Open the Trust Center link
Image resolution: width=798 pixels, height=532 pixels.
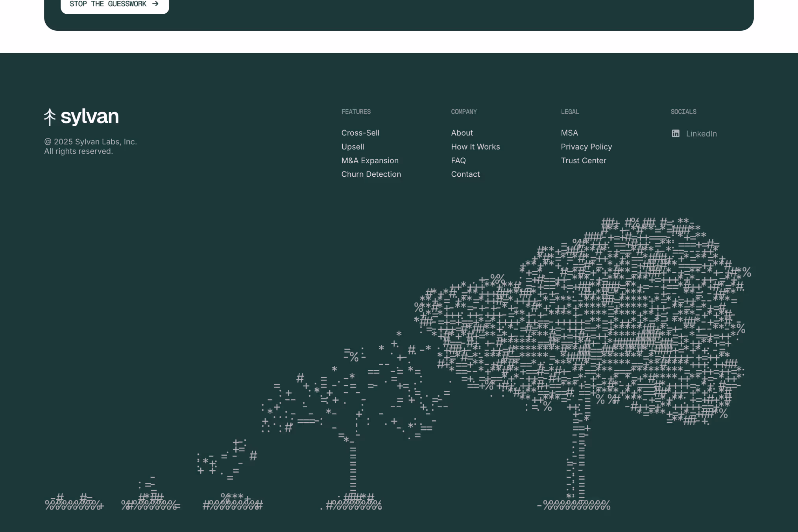[583, 161]
